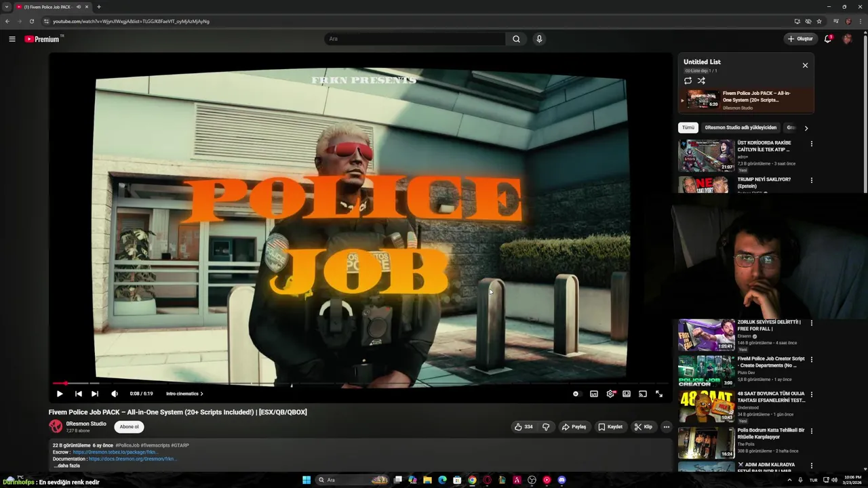Open options for 48 SAAT BOYUNCA video
This screenshot has height=488, width=868.
coord(811,394)
